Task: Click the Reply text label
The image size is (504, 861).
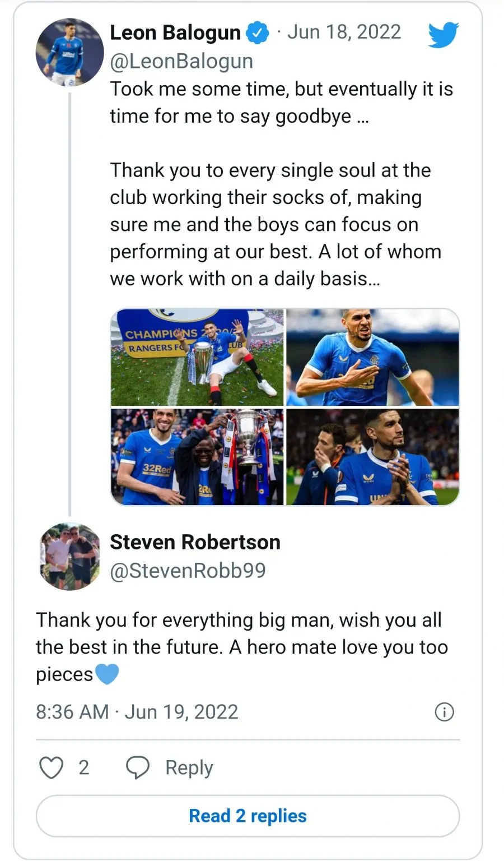Action: pyautogui.click(x=189, y=767)
